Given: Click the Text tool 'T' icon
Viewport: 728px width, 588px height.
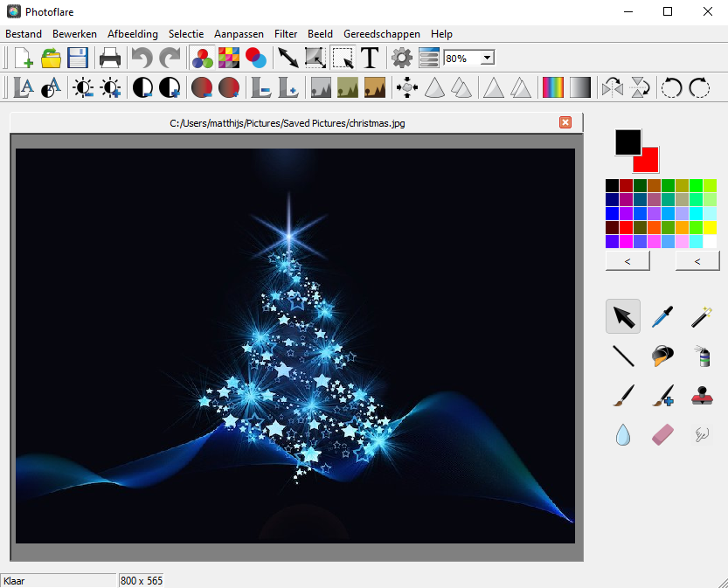Looking at the screenshot, I should pos(370,58).
